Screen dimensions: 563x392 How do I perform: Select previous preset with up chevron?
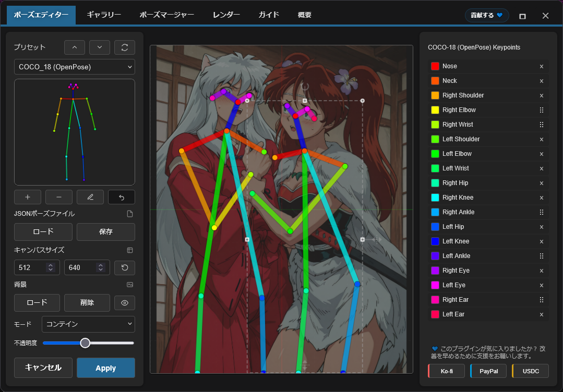point(75,47)
